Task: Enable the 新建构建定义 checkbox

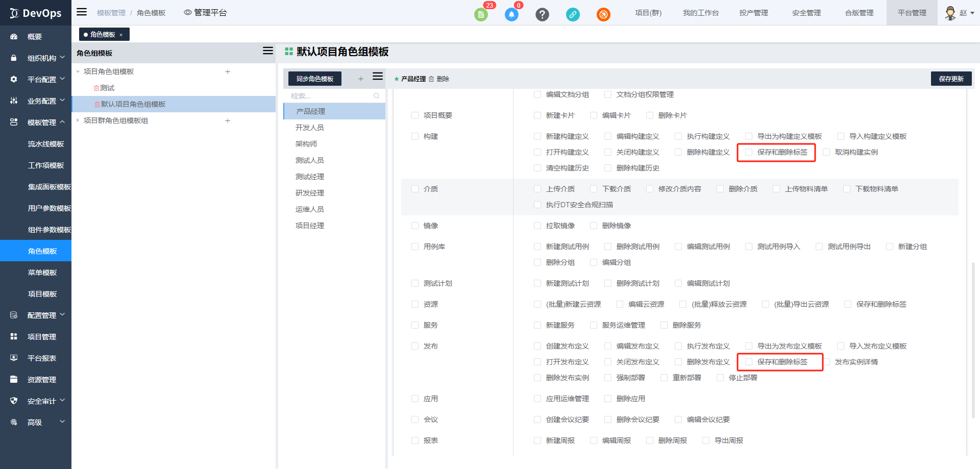Action: coord(537,136)
